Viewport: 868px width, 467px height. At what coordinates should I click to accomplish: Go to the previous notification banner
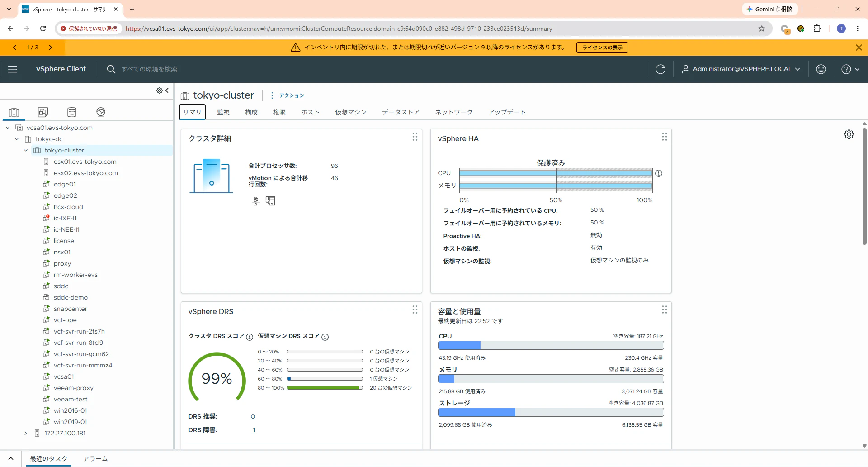tap(15, 48)
